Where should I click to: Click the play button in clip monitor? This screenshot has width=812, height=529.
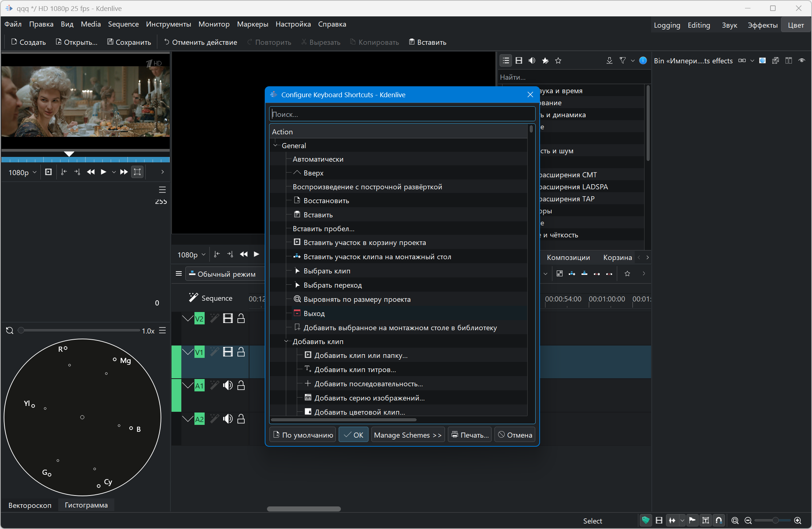(x=103, y=172)
